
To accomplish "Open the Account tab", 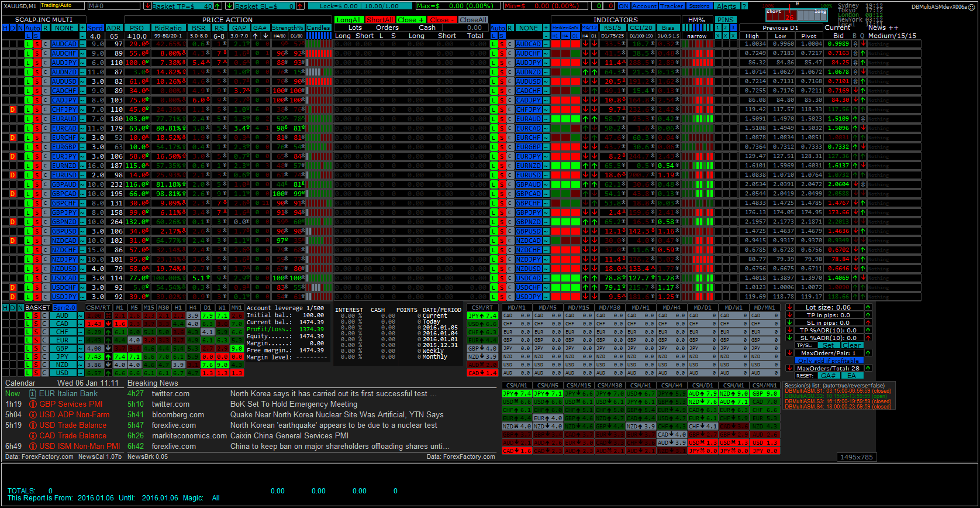I will click(x=644, y=6).
